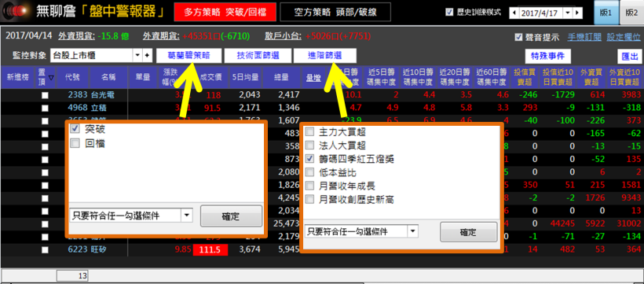Click 量增 column header link
Screen dimensions: 644x284
313,78
